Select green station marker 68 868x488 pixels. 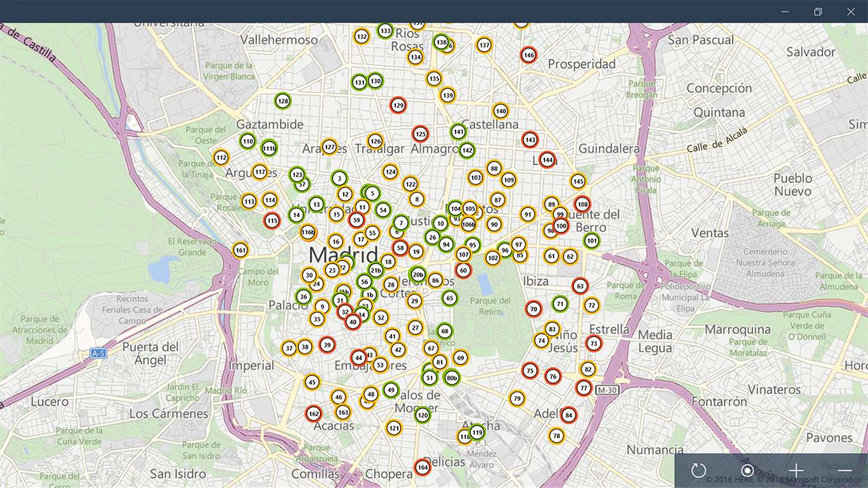tap(445, 331)
